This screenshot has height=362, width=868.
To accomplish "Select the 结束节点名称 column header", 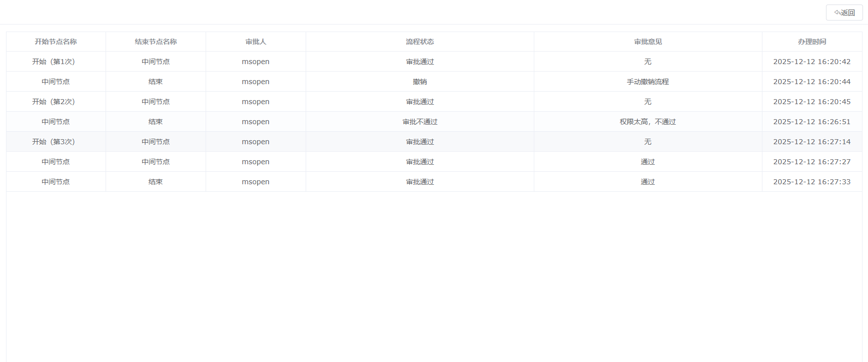I will click(156, 42).
